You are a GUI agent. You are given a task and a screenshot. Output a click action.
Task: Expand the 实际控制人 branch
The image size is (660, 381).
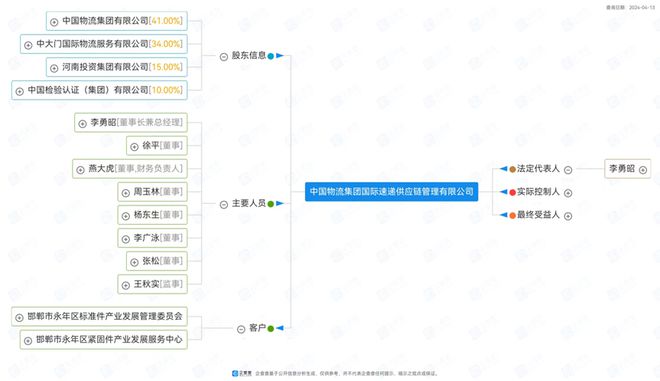coord(568,193)
